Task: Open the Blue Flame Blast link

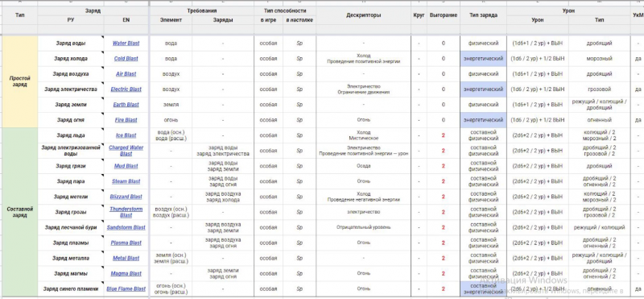Action: [126, 289]
